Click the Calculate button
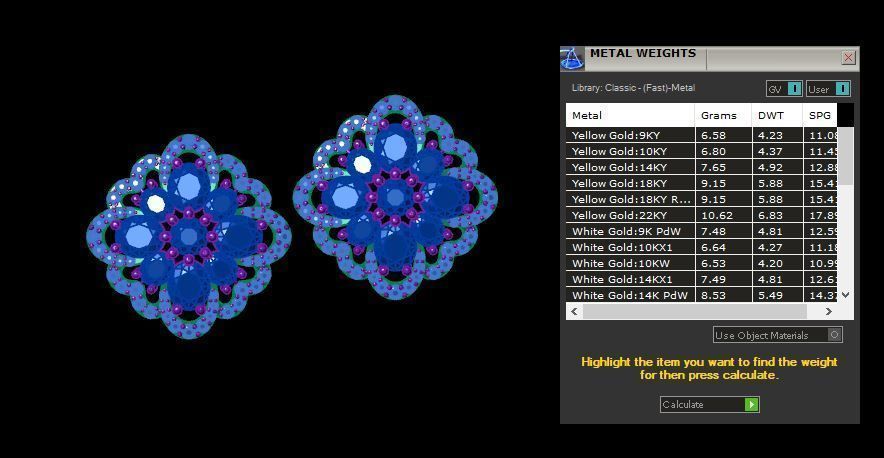Viewport: 884px width, 458px height. (710, 404)
